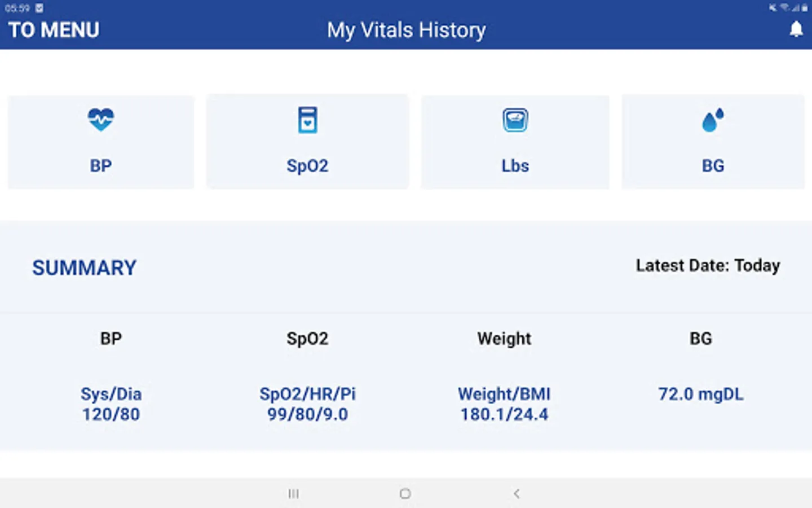Tap the notification bell icon
The image size is (812, 508).
click(796, 29)
